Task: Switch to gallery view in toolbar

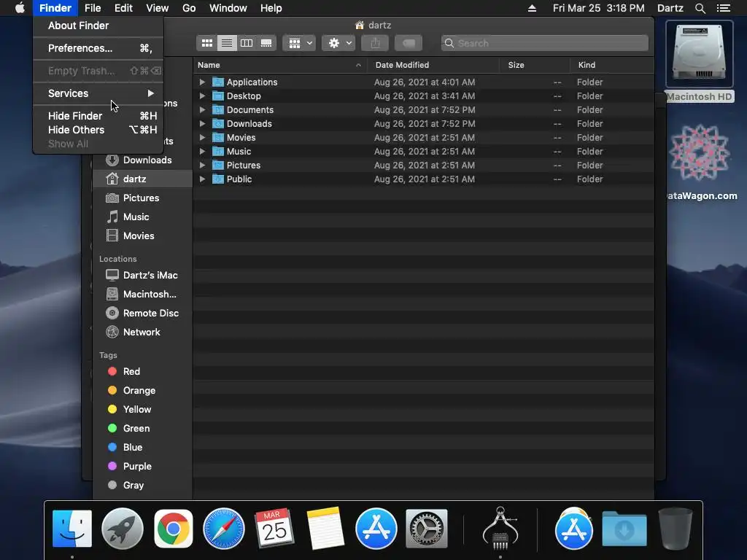Action: [266, 43]
